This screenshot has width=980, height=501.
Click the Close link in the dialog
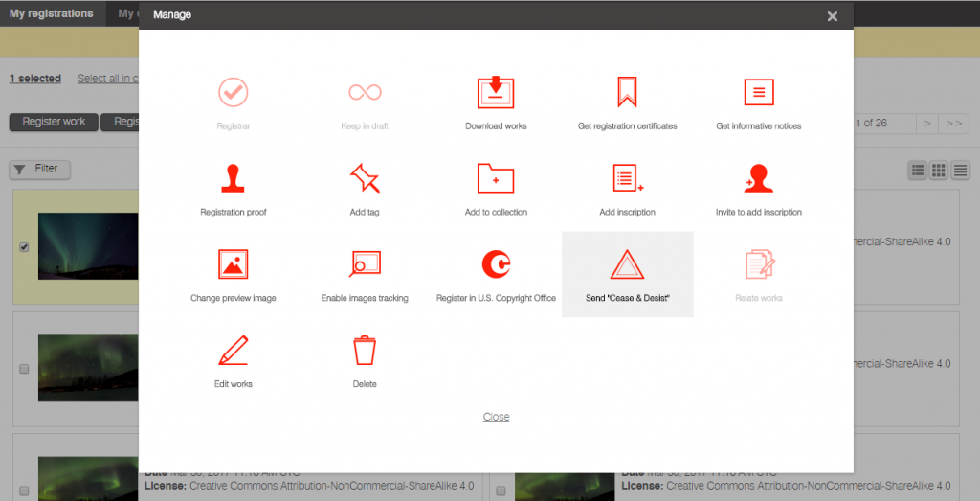click(x=496, y=417)
